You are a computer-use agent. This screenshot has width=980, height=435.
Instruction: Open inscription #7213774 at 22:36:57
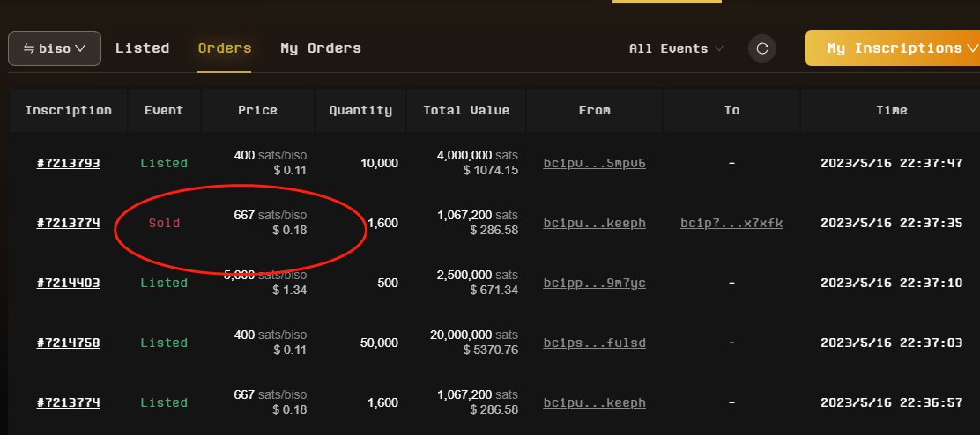coord(68,403)
